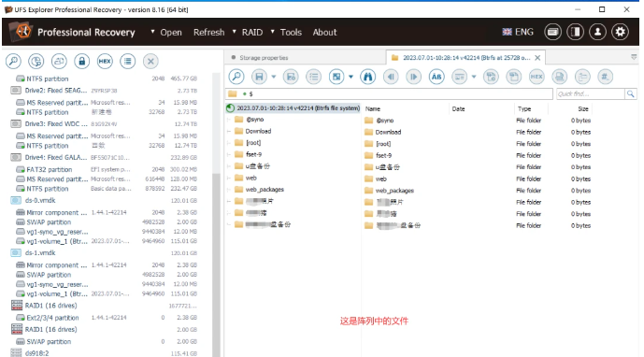This screenshot has height=357, width=644.
Task: Expand the [root] folder in tree
Action: click(229, 143)
